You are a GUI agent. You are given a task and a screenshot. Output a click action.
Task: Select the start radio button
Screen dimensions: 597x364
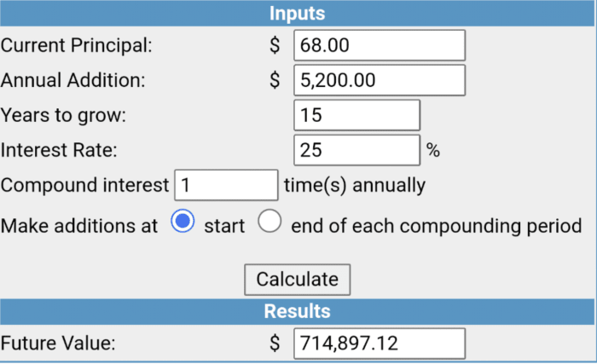[183, 222]
